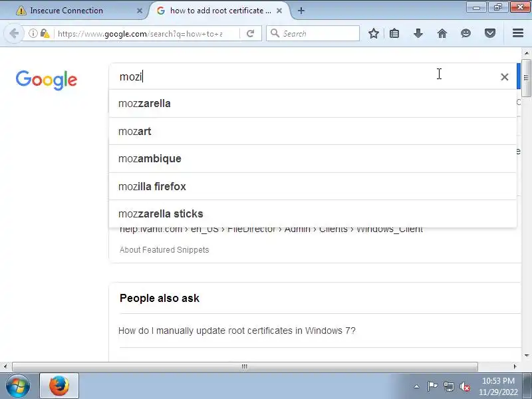Click the insecure padlock warning icon
Viewport: 532px width, 399px height.
45,33
